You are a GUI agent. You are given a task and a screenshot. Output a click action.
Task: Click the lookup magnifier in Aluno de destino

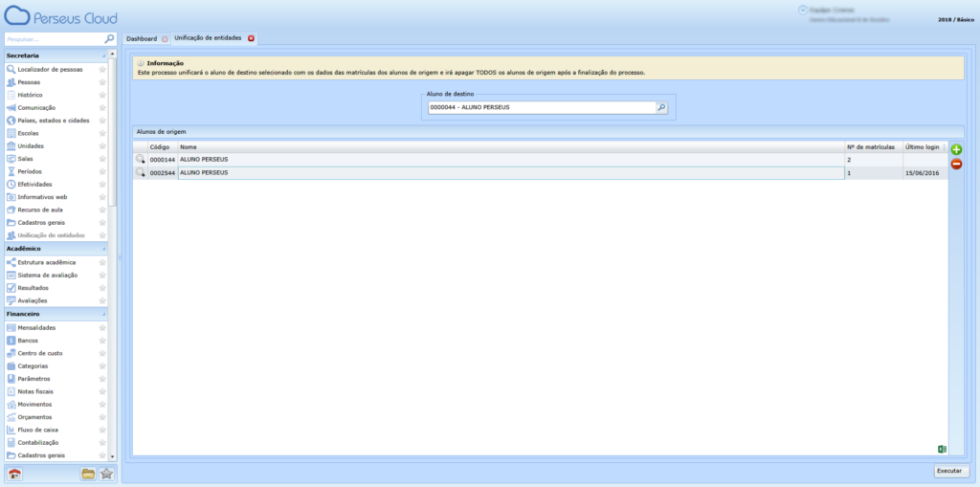(660, 108)
